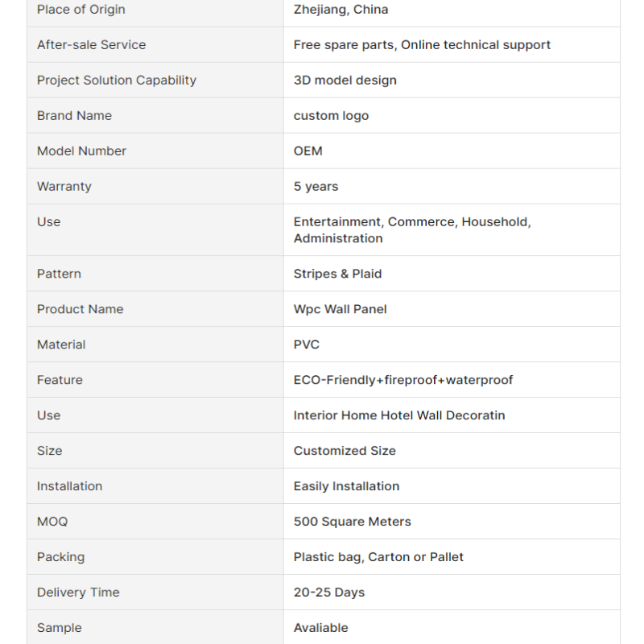Click the 'Customized Size' value
This screenshot has height=644, width=644.
(345, 451)
